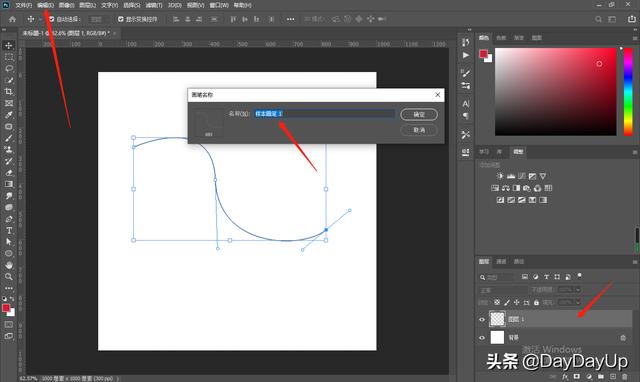The width and height of the screenshot is (640, 382).
Task: Open the search magnifier at top right
Action: (x=598, y=19)
